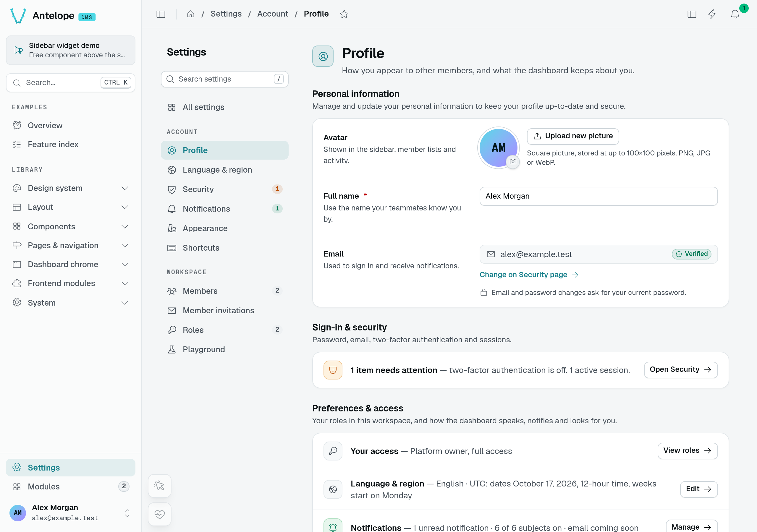Open Security in settings navigation
This screenshot has width=757, height=532.
[224, 189]
